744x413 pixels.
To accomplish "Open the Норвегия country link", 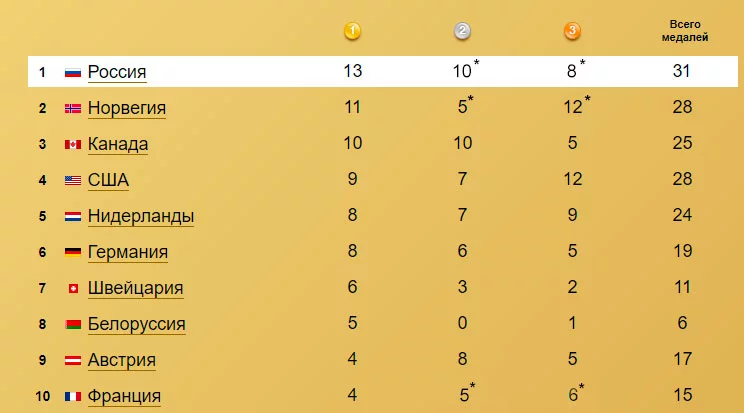I will (127, 108).
